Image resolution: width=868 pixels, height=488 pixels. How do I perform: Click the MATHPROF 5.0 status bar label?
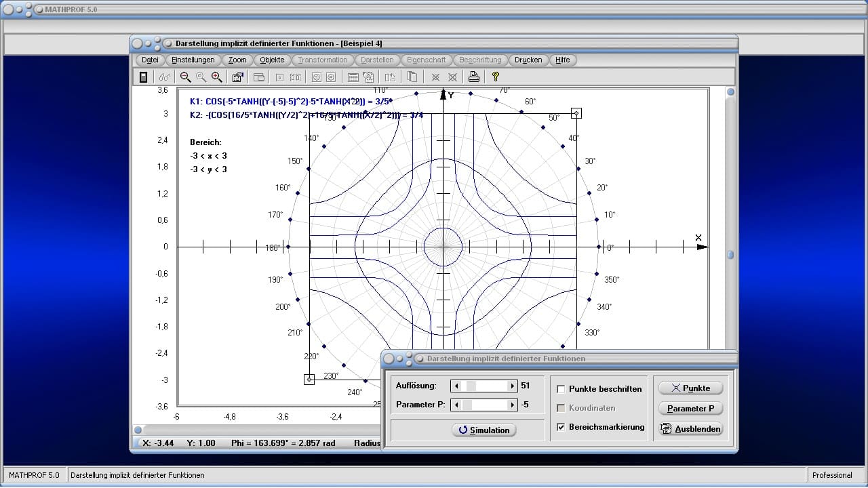[34, 475]
